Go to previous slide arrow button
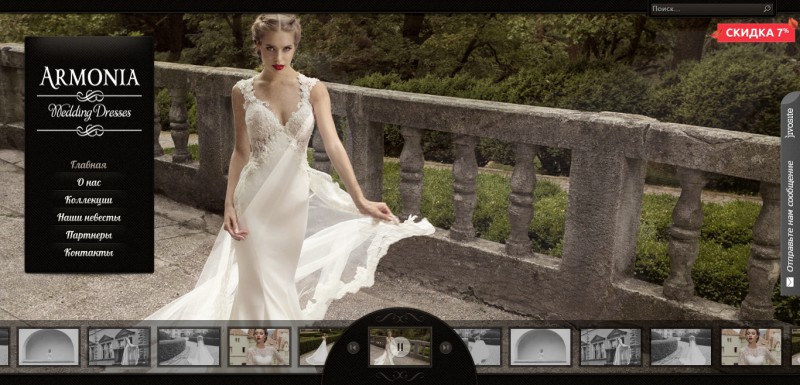 coord(353,347)
